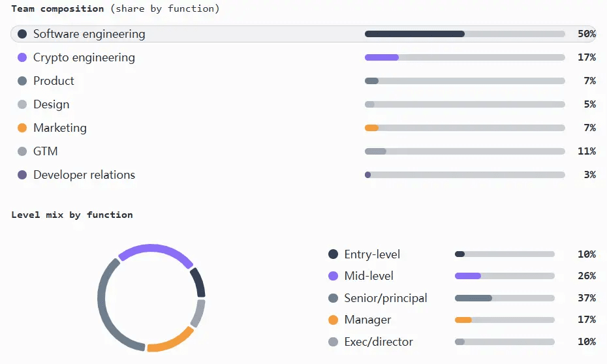Click the dark Entry-level donut segment
Viewport: 607px width, 364px height.
coord(199,282)
